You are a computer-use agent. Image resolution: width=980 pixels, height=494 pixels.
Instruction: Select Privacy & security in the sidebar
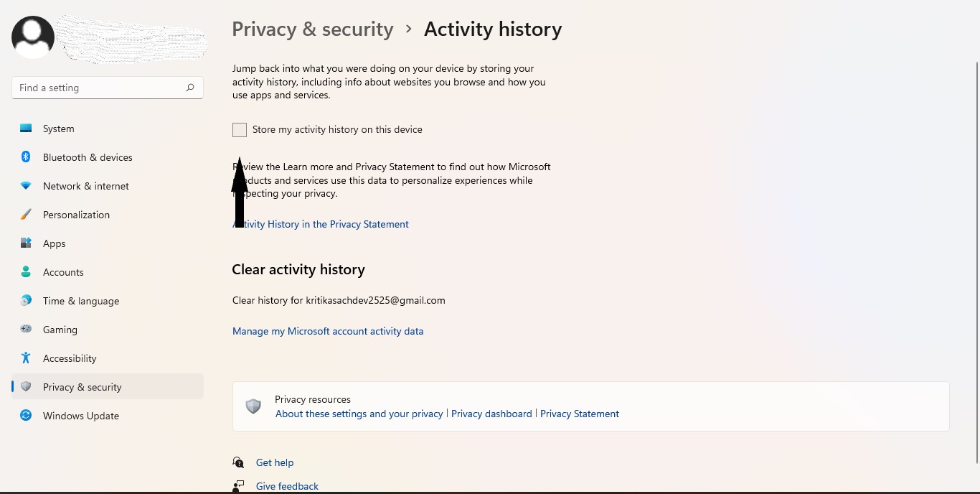tap(83, 386)
